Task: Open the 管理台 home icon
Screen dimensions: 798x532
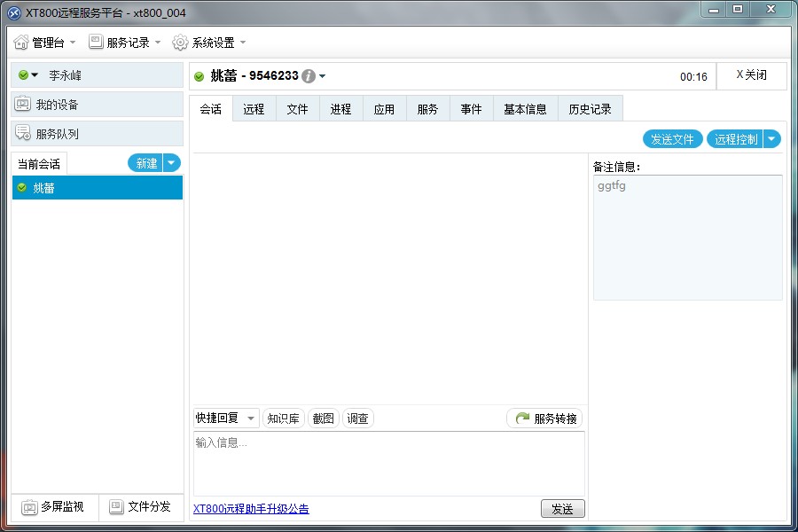Action: point(21,43)
